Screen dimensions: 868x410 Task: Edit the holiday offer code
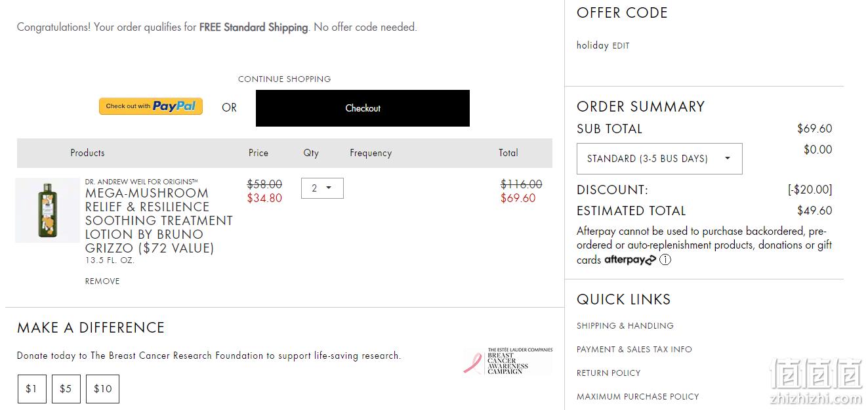coord(621,46)
